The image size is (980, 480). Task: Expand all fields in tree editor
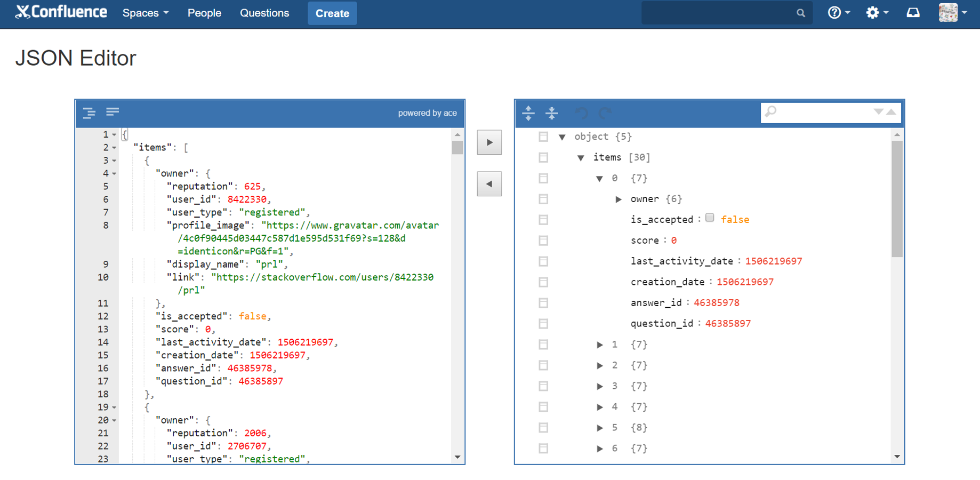coord(528,113)
